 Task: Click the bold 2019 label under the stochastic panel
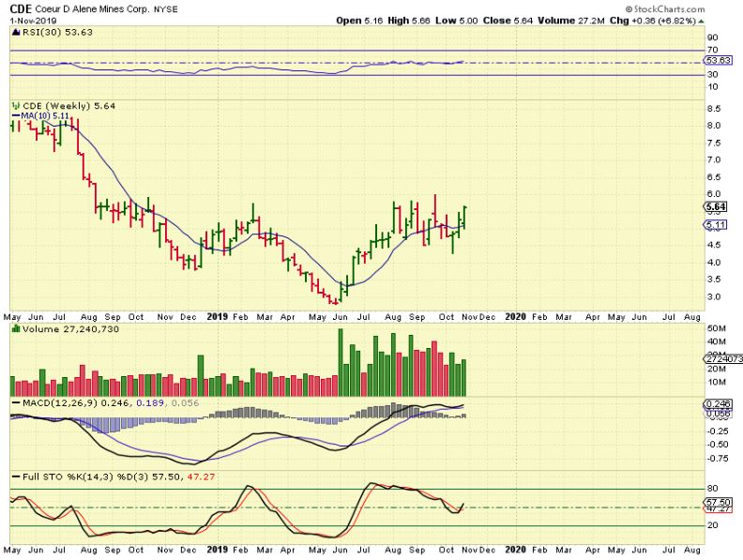(x=218, y=550)
